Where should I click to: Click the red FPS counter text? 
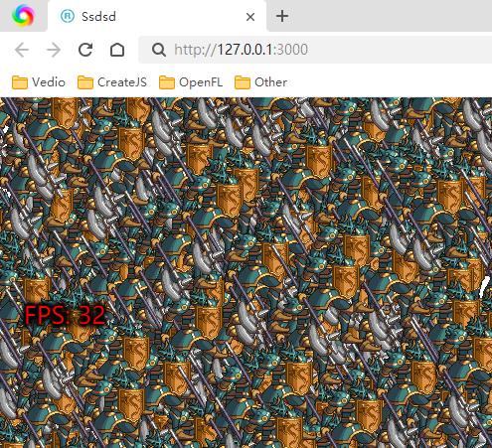(x=65, y=315)
